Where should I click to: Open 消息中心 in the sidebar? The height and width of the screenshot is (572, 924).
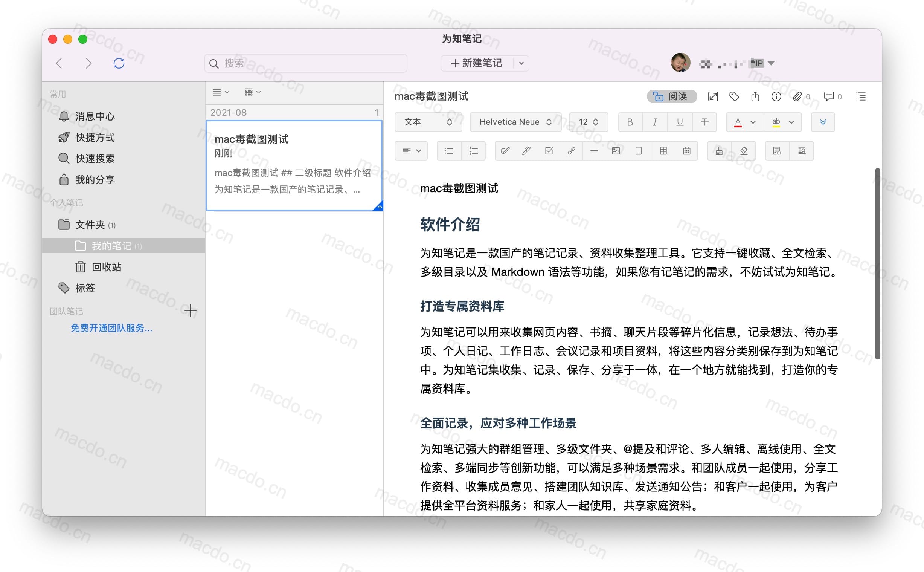click(x=86, y=116)
